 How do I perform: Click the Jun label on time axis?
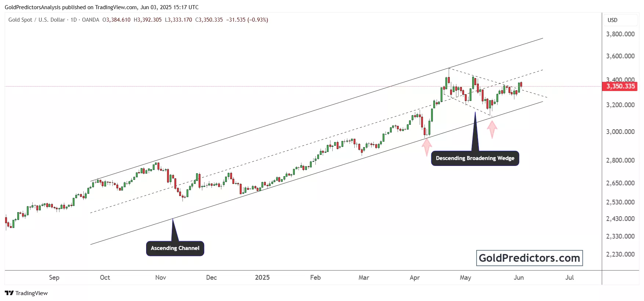(518, 278)
